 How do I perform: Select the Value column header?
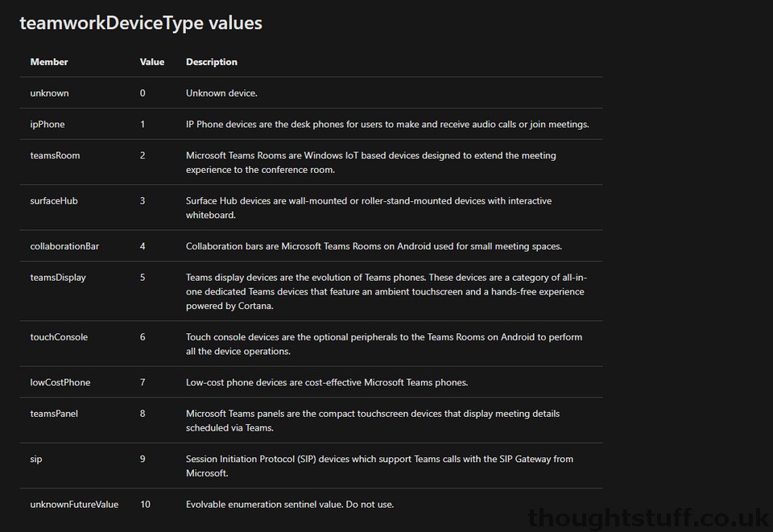pos(152,62)
